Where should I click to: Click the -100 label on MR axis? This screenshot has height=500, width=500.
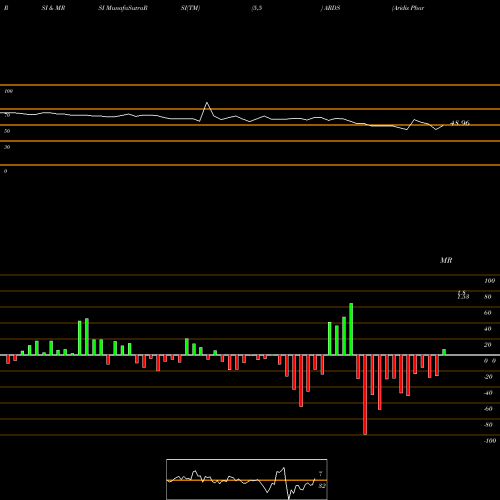490,441
